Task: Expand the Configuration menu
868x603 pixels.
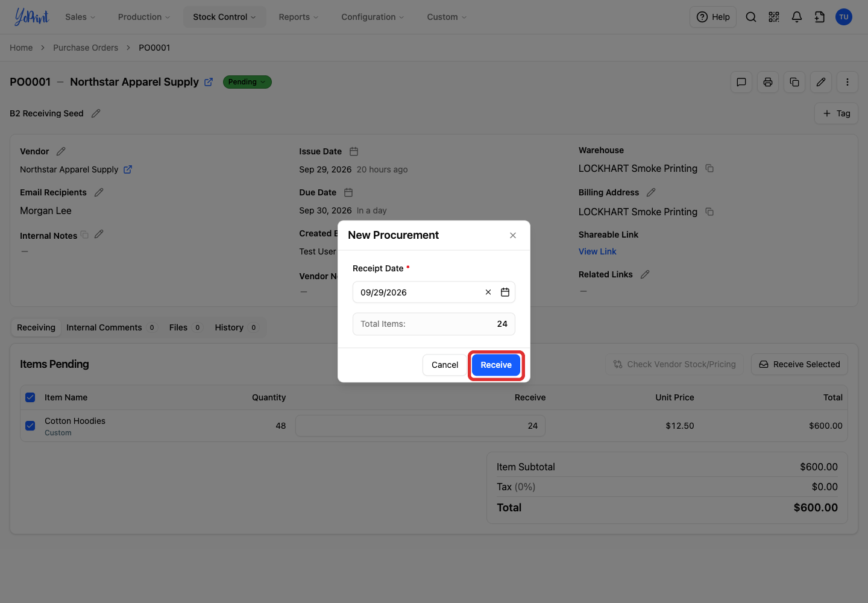Action: coord(373,17)
